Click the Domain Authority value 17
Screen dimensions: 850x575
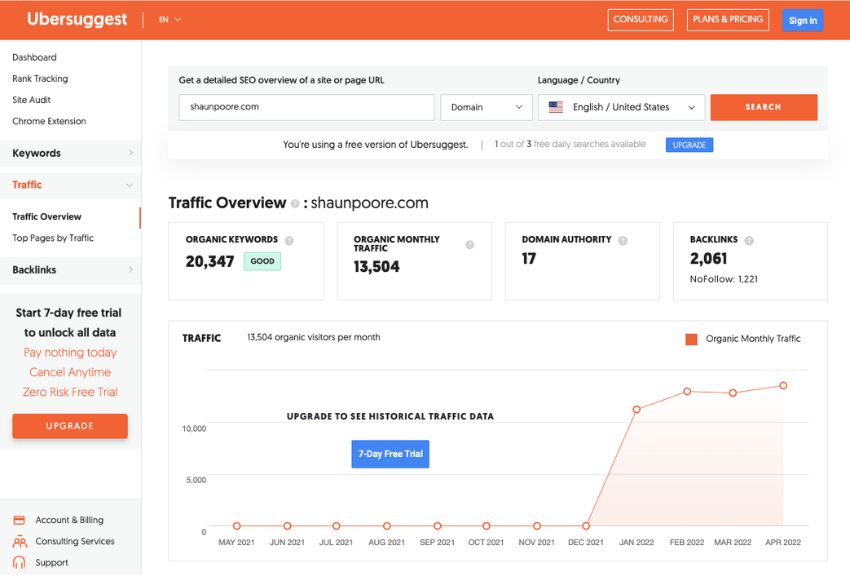(529, 259)
